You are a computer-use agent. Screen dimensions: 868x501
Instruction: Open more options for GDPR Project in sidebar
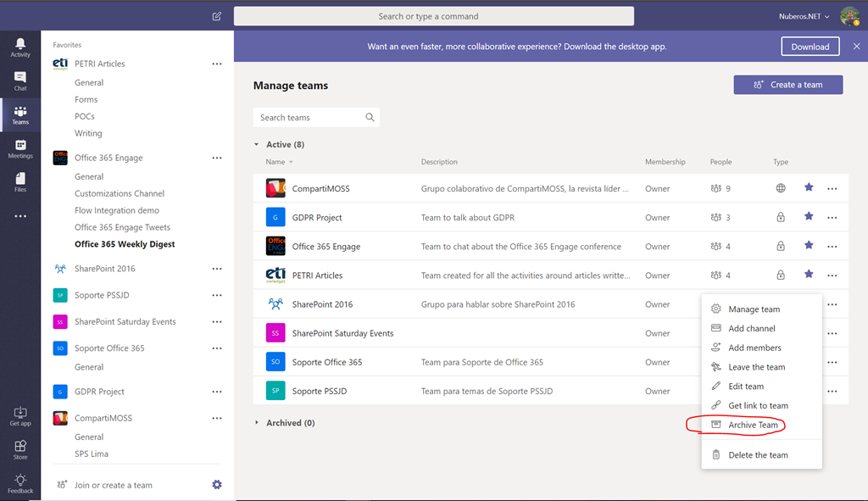pos(217,392)
